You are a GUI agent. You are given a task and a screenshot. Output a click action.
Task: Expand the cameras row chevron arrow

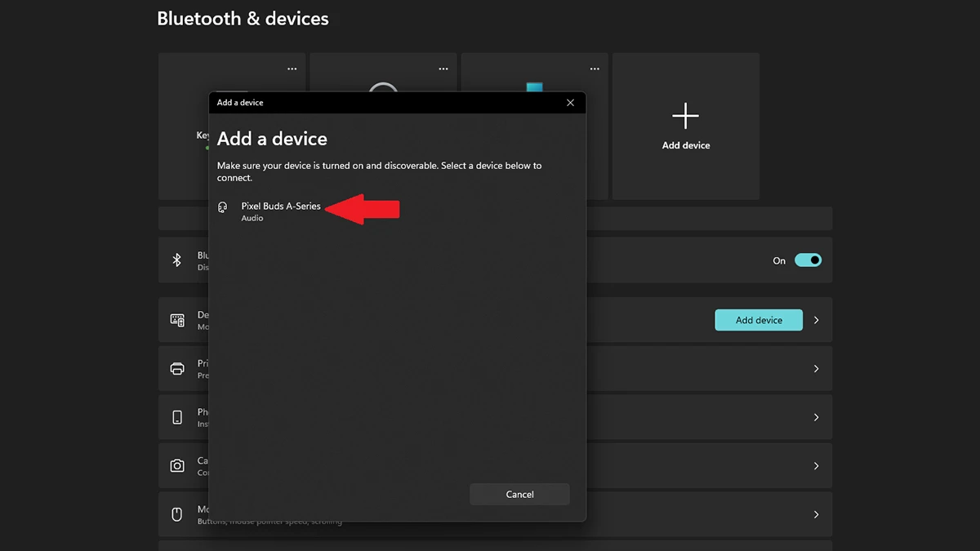(816, 466)
